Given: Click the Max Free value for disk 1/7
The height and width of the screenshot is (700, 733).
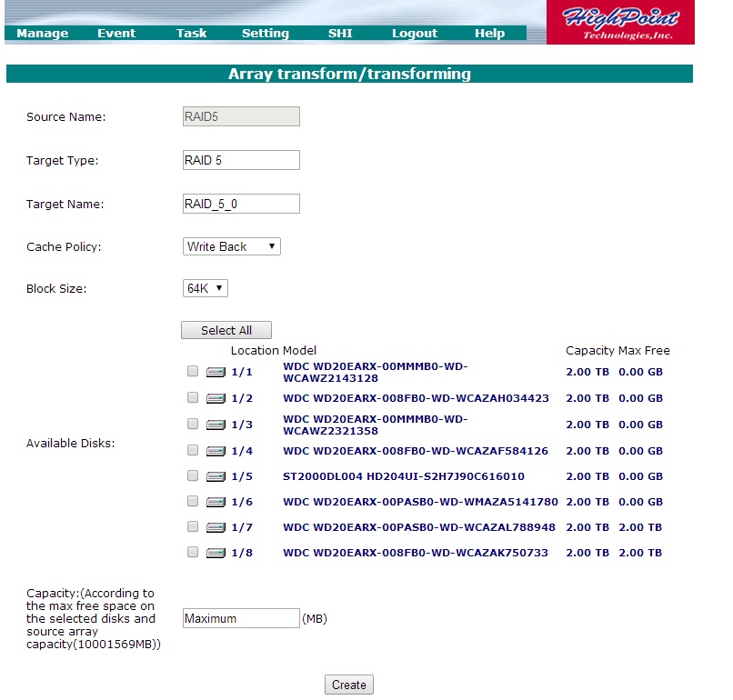Looking at the screenshot, I should pyautogui.click(x=640, y=527).
